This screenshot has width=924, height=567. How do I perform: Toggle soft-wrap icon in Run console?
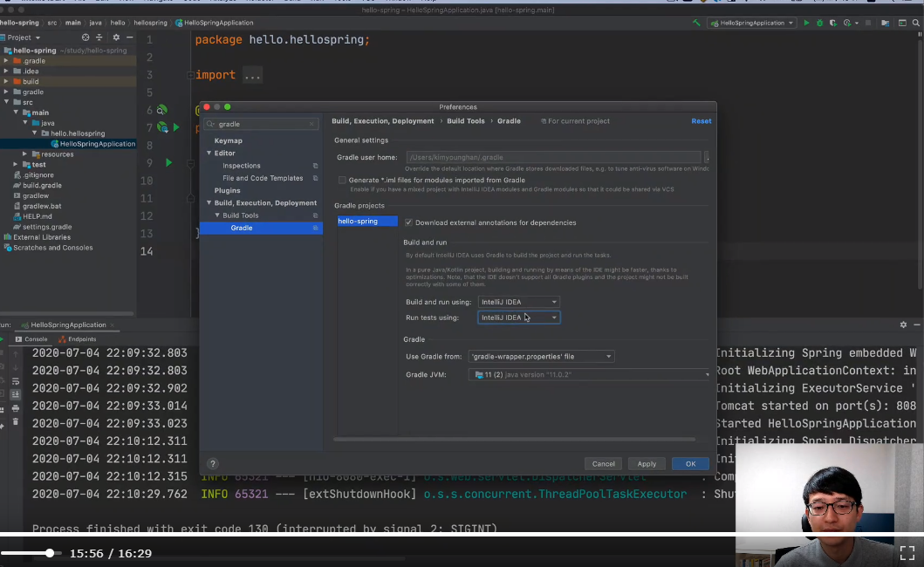(x=16, y=381)
